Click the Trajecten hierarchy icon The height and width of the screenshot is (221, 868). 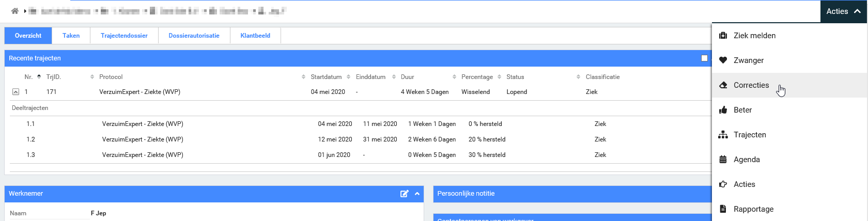(723, 135)
